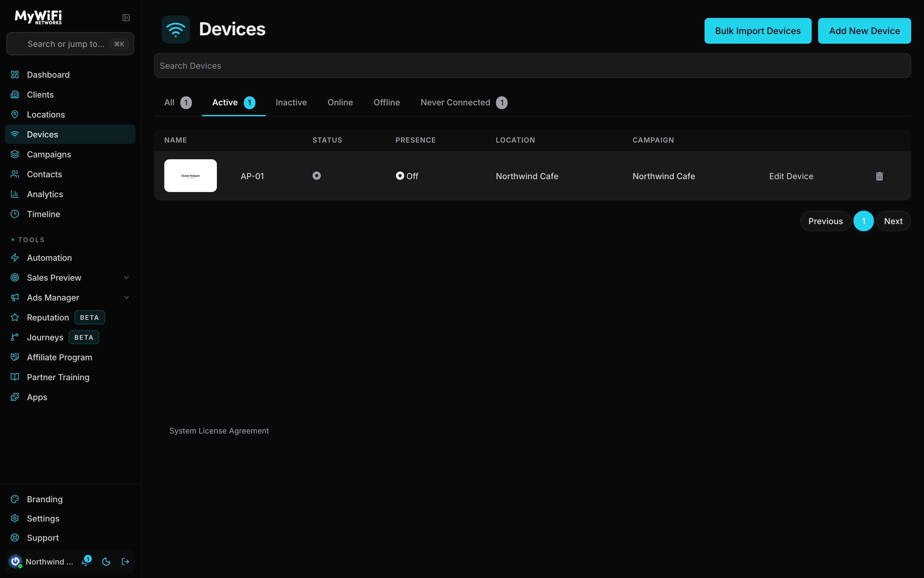Click Add New Device button
This screenshot has width=924, height=578.
tap(864, 31)
